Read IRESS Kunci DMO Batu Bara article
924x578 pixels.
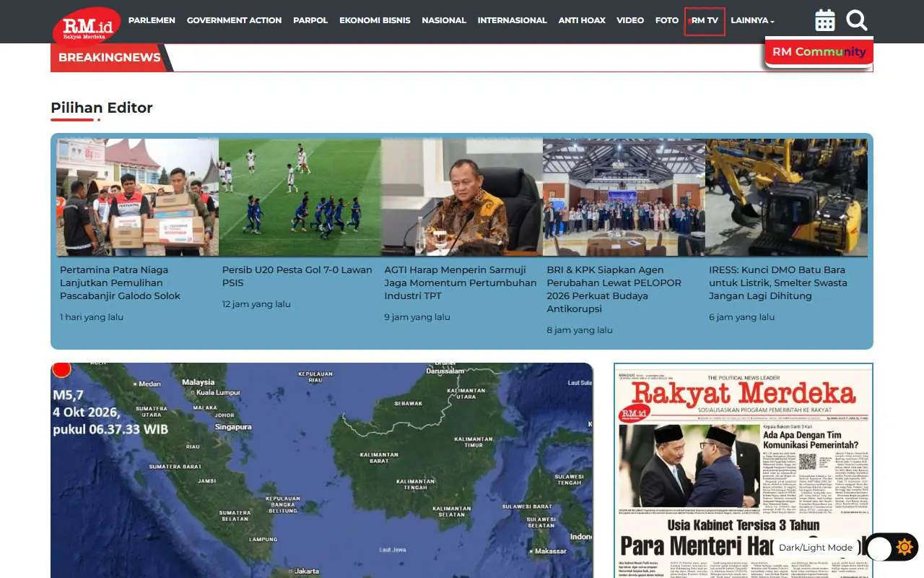[x=778, y=282]
